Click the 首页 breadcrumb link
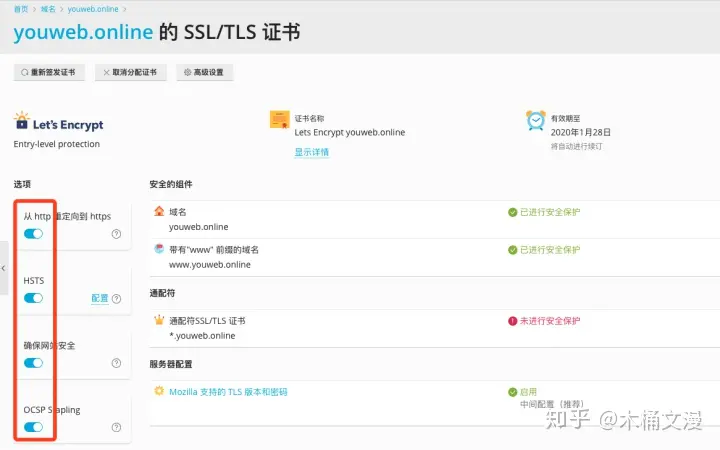 coord(21,9)
